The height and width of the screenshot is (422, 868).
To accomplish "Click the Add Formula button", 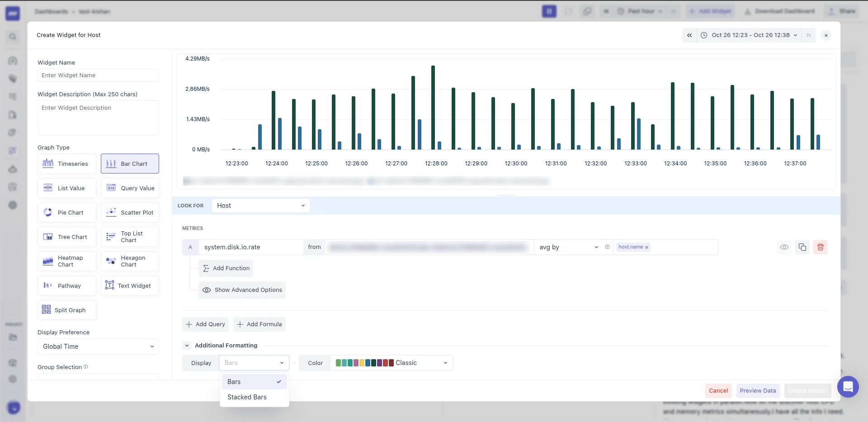I will pos(259,324).
